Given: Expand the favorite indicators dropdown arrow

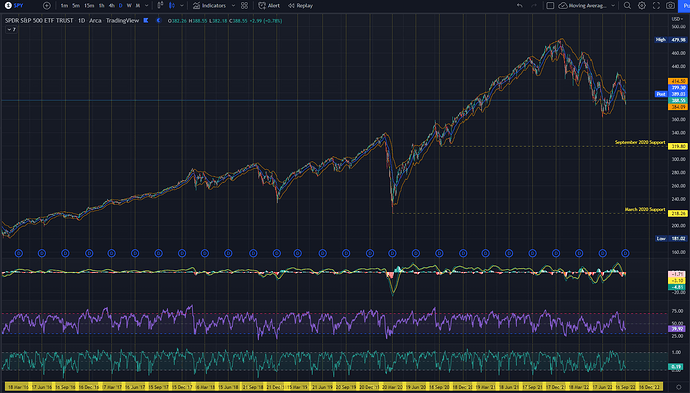Looking at the screenshot, I should [233, 6].
